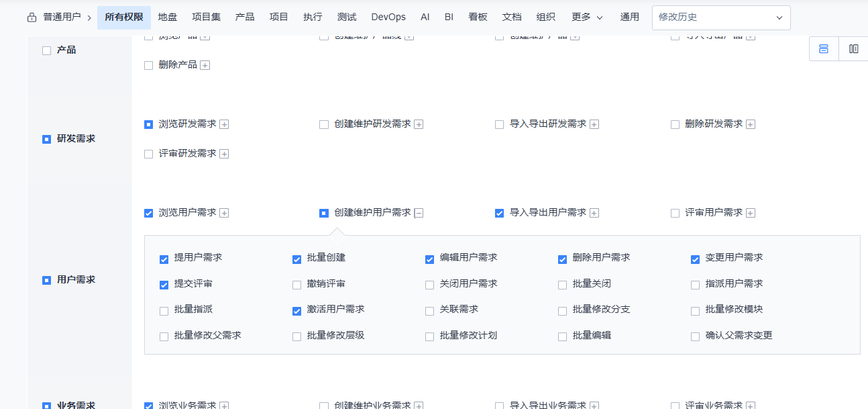Collapse the minus icon next to 创建维护用户需求
The width and height of the screenshot is (868, 409).
click(x=419, y=213)
